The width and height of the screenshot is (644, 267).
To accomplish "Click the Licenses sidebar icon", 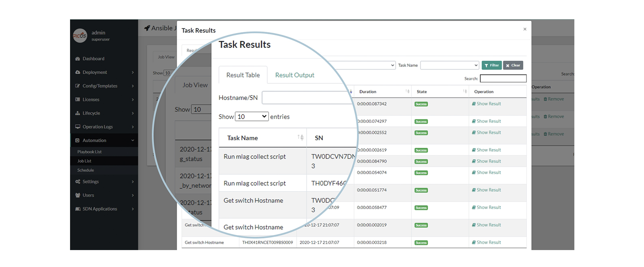I will [78, 99].
